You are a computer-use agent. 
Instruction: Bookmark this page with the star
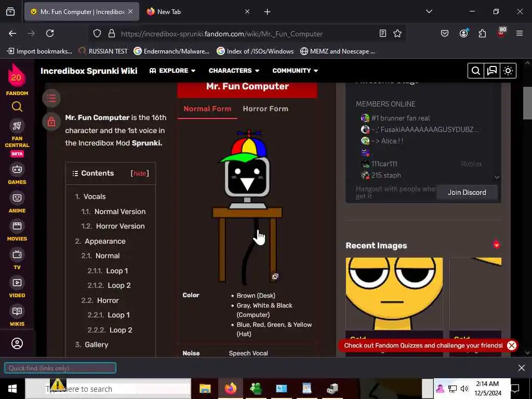click(397, 33)
